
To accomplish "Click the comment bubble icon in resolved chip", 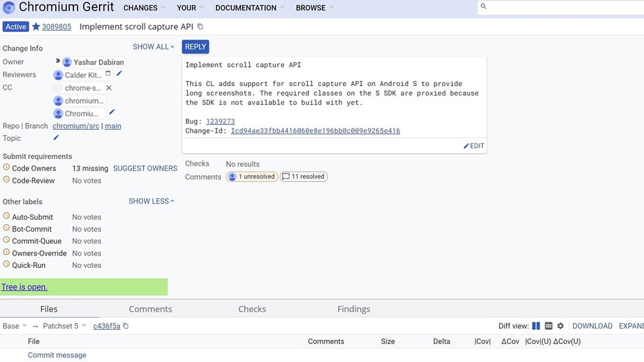I will coord(286,176).
